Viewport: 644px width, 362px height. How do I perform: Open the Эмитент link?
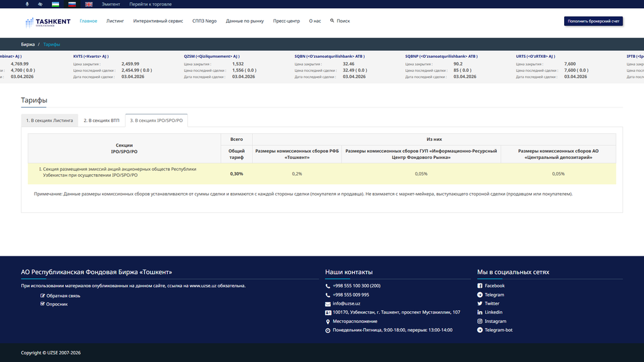pos(111,4)
